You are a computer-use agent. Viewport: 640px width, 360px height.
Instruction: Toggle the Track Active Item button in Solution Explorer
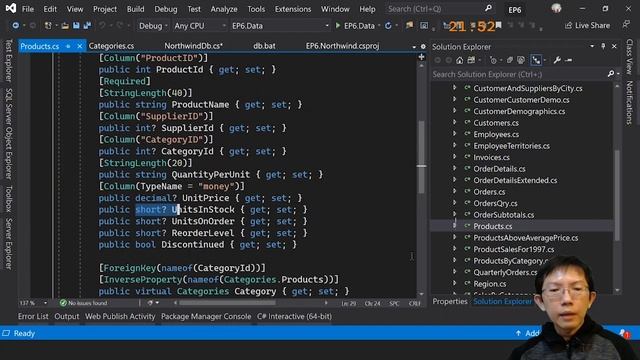coord(536,60)
